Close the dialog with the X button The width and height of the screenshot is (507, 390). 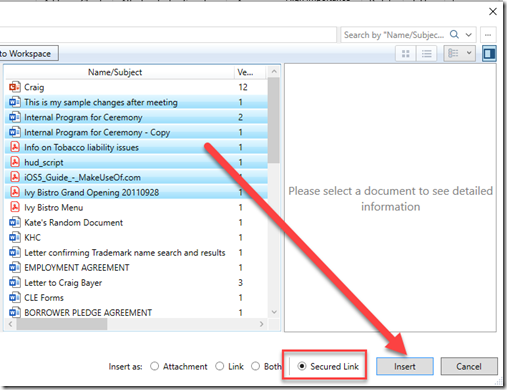pyautogui.click(x=493, y=12)
